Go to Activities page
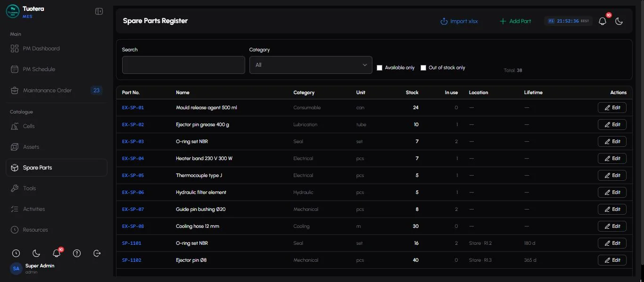 click(57, 209)
